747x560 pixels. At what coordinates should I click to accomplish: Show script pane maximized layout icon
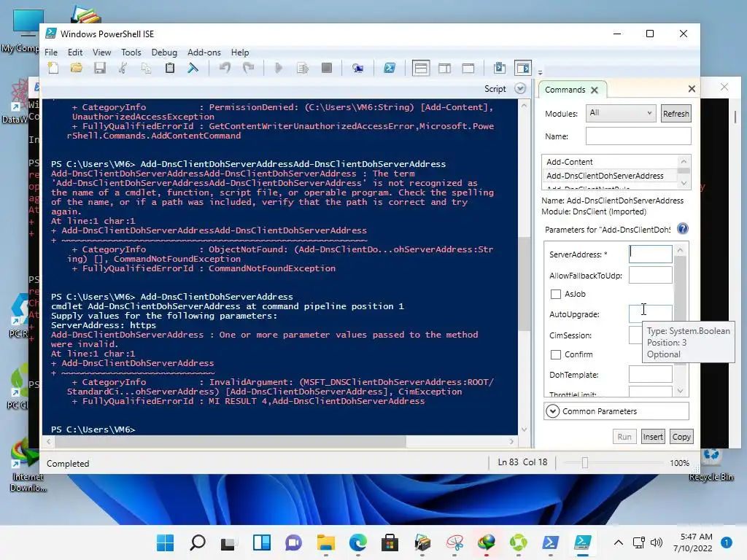coord(468,68)
